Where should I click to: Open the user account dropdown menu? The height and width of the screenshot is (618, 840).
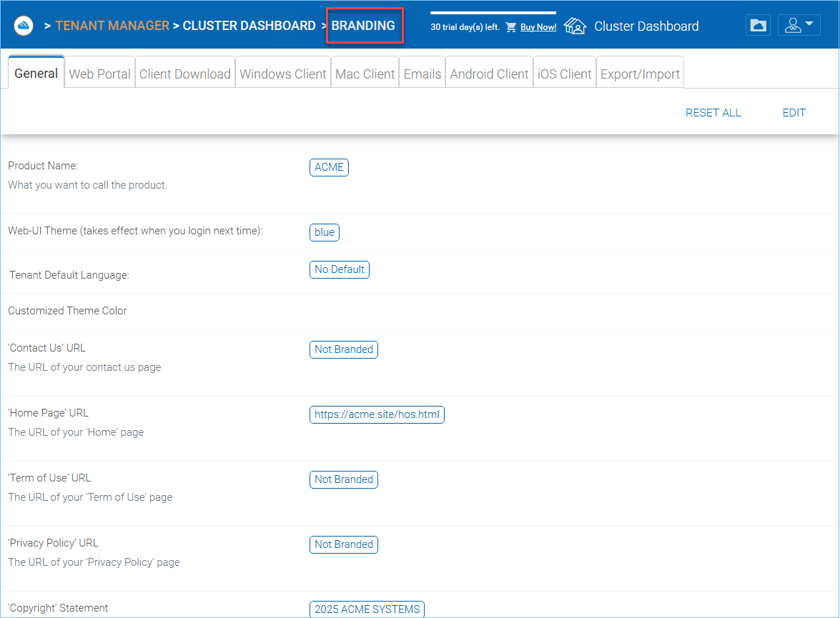799,25
